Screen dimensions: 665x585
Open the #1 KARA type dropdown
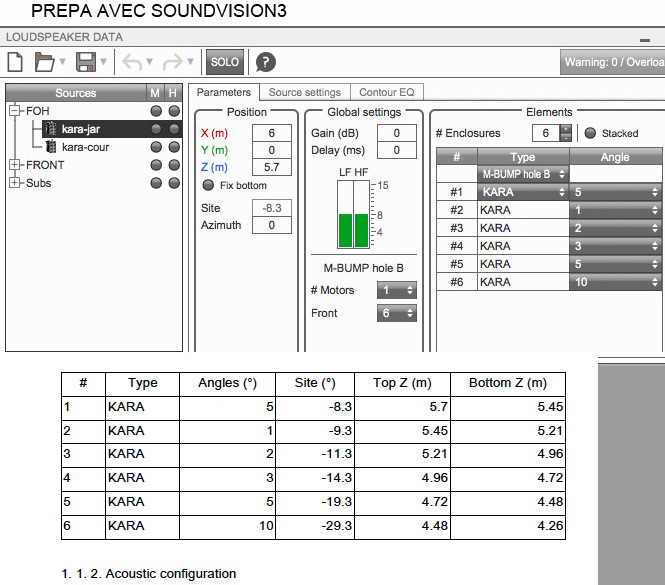(523, 192)
